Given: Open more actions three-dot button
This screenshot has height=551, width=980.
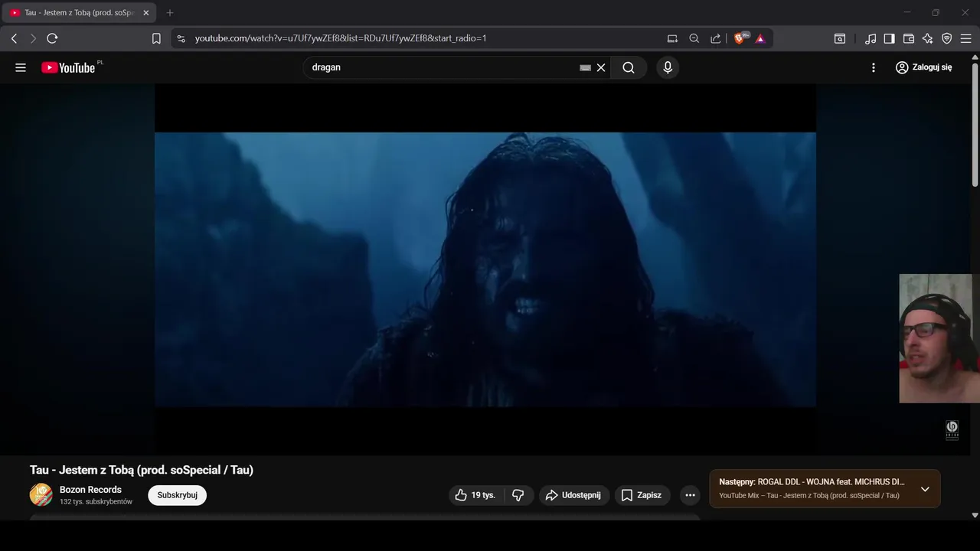Looking at the screenshot, I should pyautogui.click(x=690, y=495).
